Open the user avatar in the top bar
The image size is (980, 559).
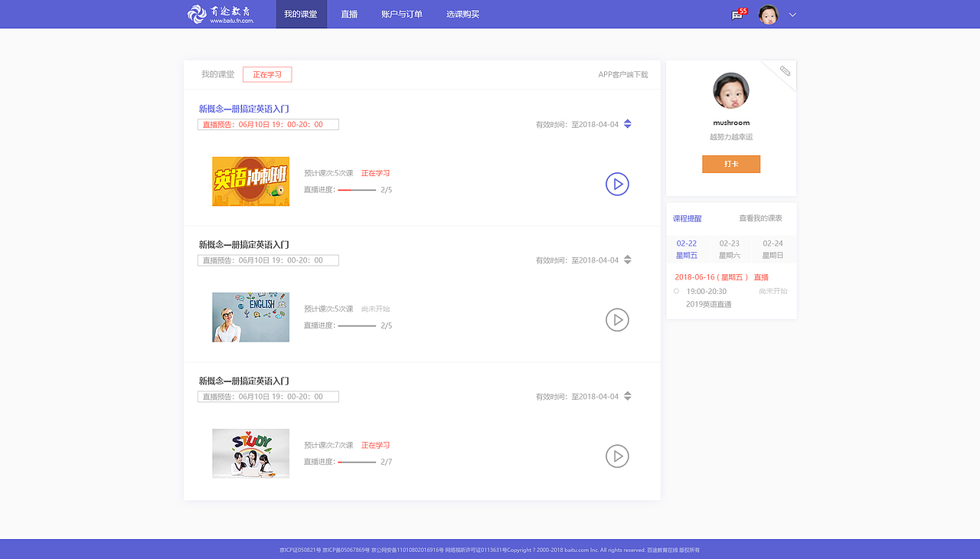[768, 14]
